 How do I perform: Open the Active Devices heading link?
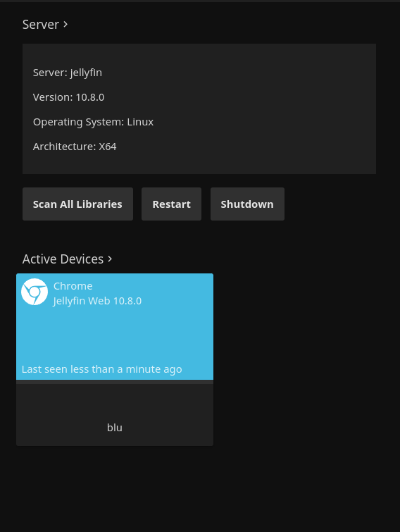pyautogui.click(x=67, y=259)
